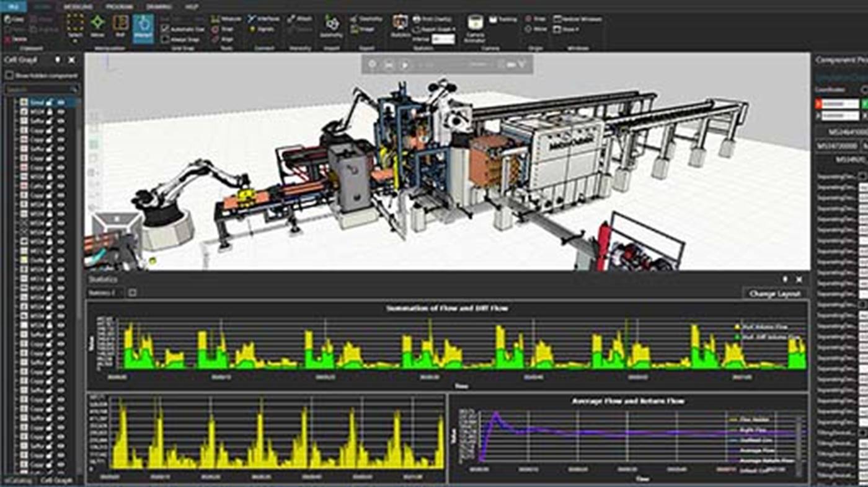
Task: Select the Move manipulation tool
Action: click(97, 26)
